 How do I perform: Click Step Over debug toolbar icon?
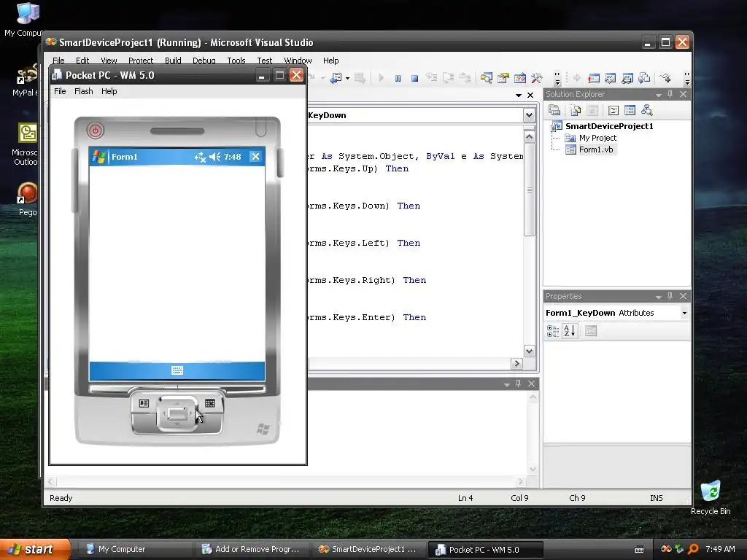pyautogui.click(x=448, y=78)
